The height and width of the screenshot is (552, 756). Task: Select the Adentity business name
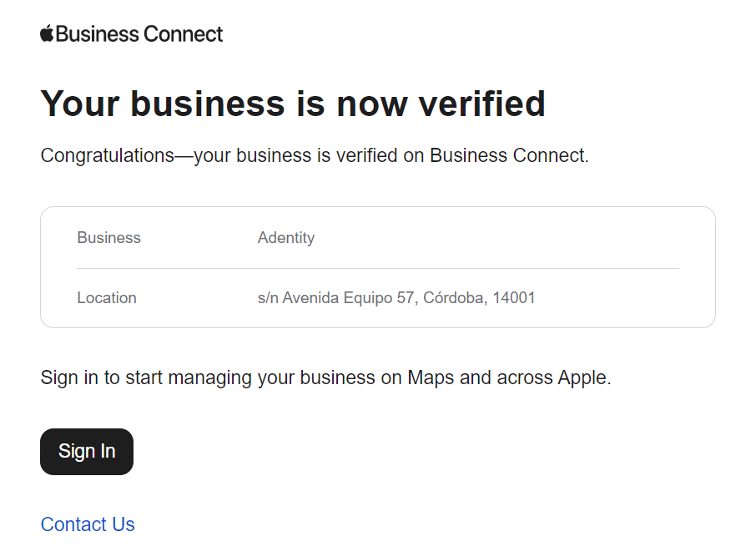[286, 238]
